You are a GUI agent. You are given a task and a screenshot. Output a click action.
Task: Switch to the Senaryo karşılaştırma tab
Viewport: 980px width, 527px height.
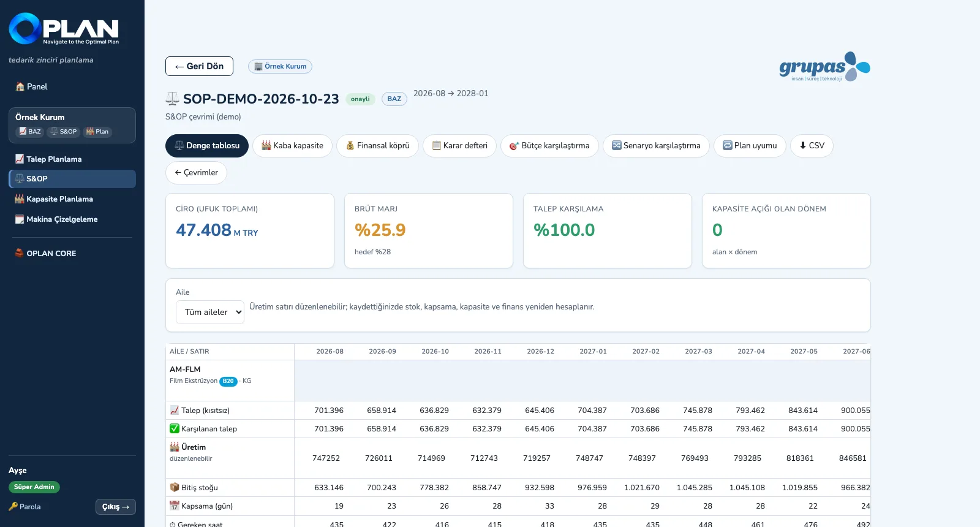(x=656, y=146)
